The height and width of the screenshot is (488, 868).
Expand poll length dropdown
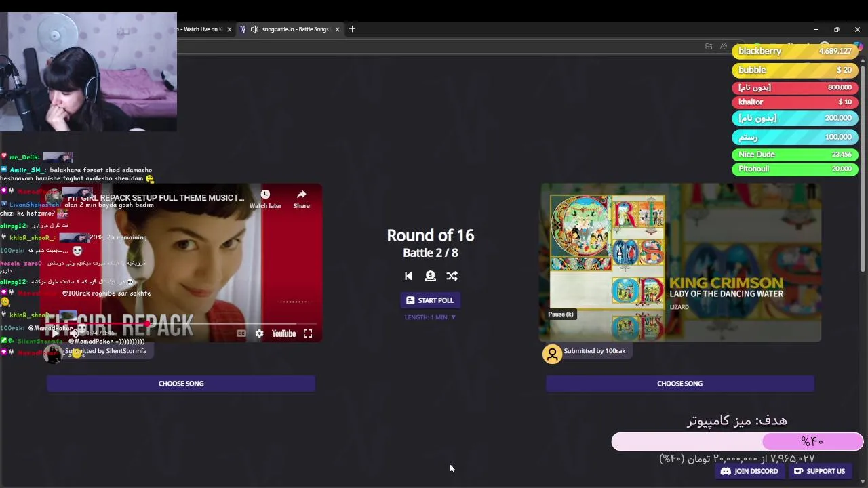coord(430,317)
